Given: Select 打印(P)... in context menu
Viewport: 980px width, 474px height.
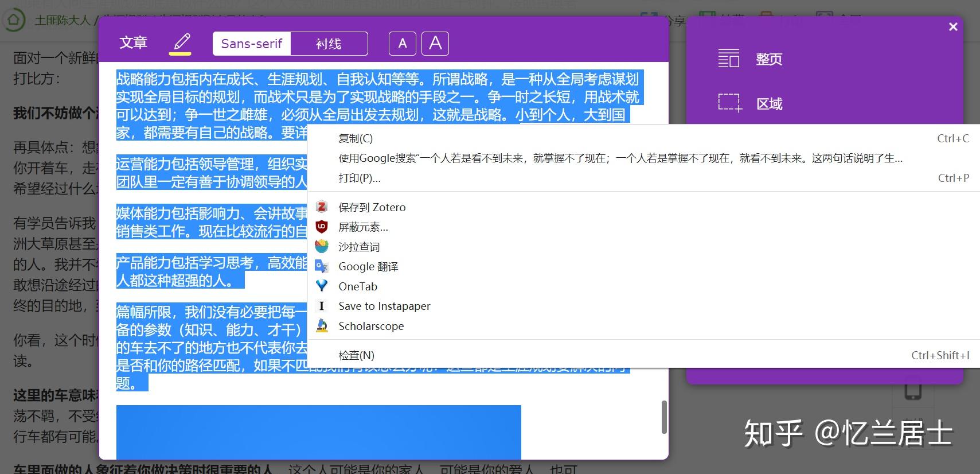Looking at the screenshot, I should click(643, 178).
